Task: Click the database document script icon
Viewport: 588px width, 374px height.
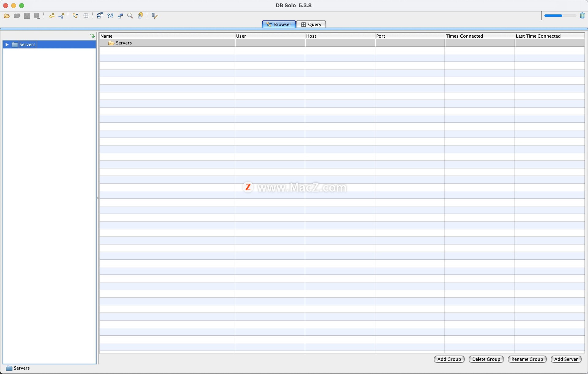Action: 140,16
